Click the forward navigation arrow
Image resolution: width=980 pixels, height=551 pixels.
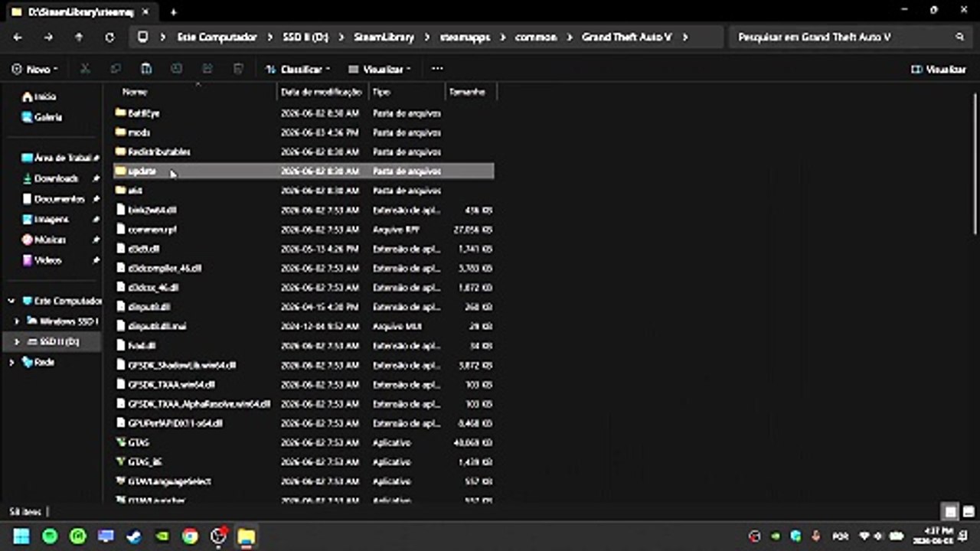(48, 37)
